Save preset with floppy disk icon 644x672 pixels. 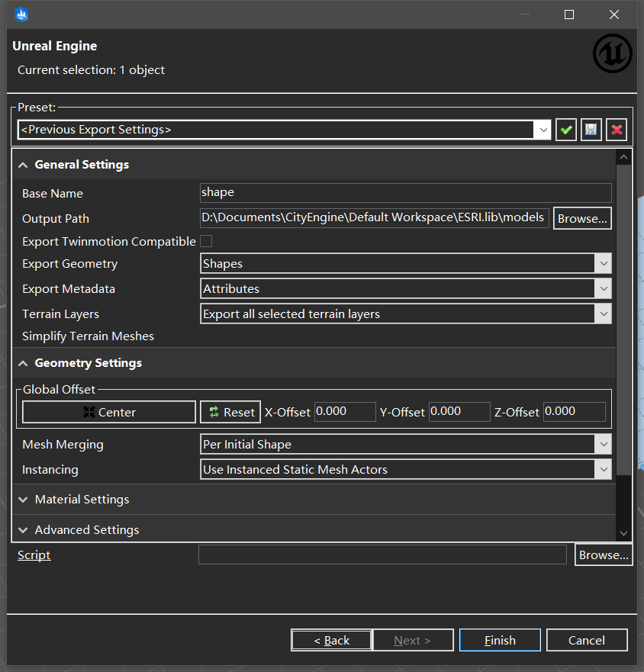coord(591,130)
